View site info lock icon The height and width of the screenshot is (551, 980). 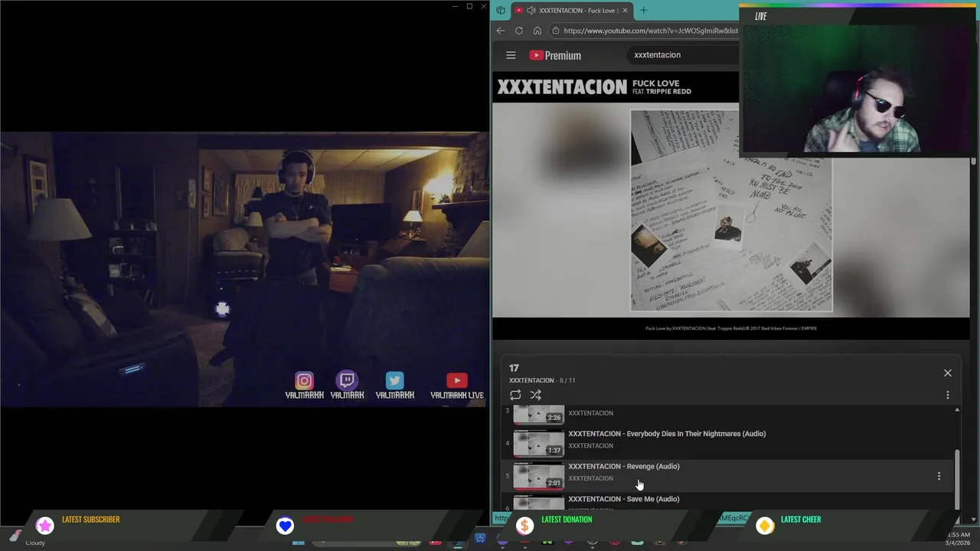coord(556,31)
